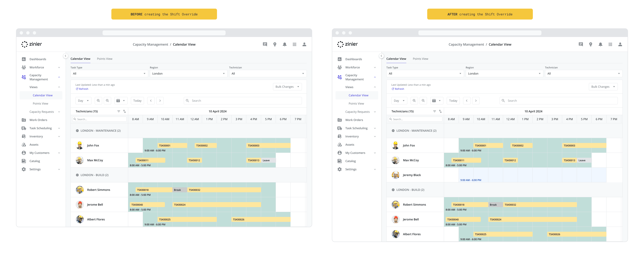Switch to the Points View tab
Screen dimensions: 644x258
pyautogui.click(x=105, y=59)
